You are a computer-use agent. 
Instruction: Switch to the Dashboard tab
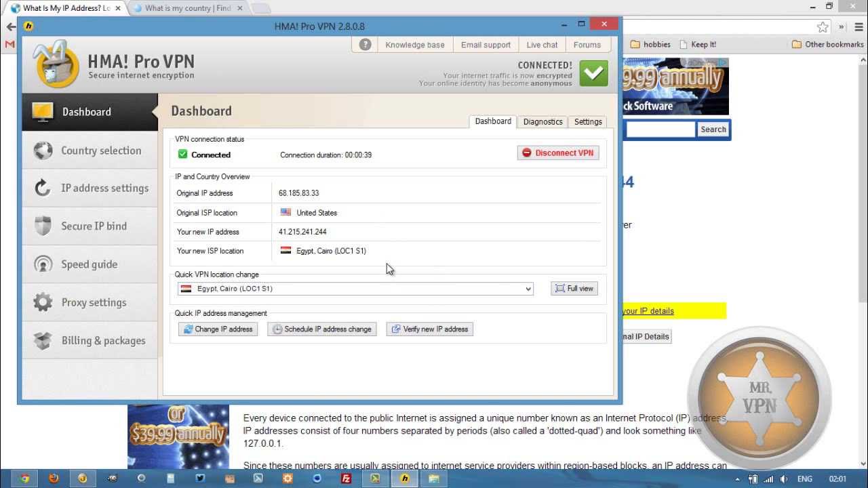(x=493, y=121)
